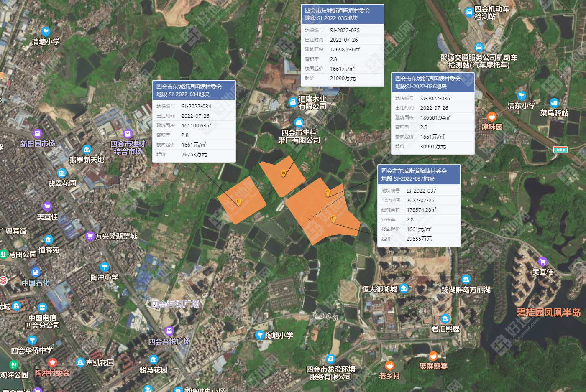Select the 翡翠花园 residence marker icon
This screenshot has height=392, width=586.
point(62,173)
